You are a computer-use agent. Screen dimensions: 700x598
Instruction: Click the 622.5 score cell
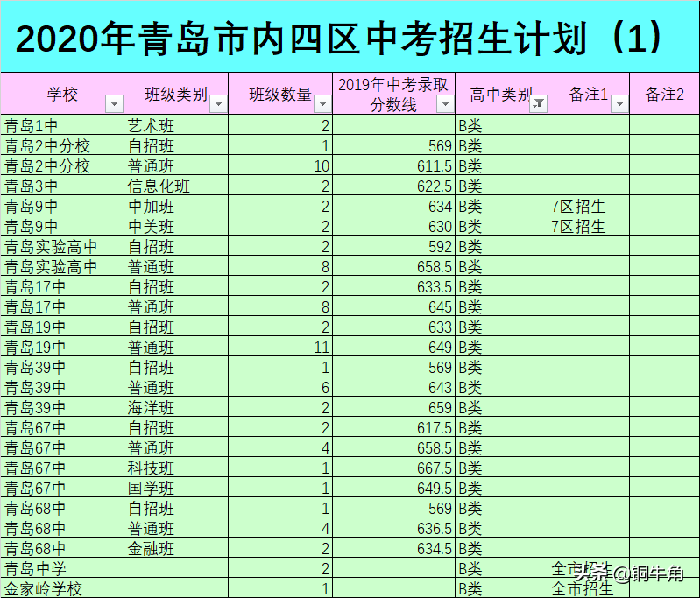[x=393, y=186]
